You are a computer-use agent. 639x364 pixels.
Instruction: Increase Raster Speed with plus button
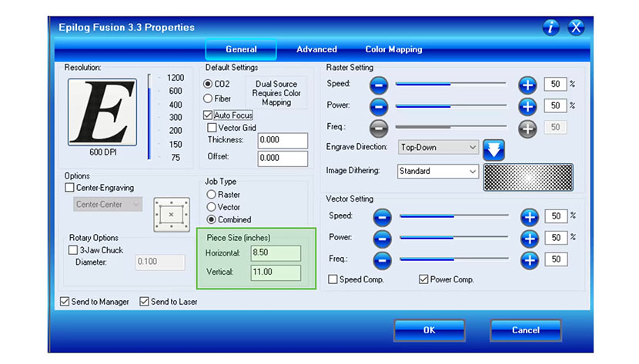point(527,84)
